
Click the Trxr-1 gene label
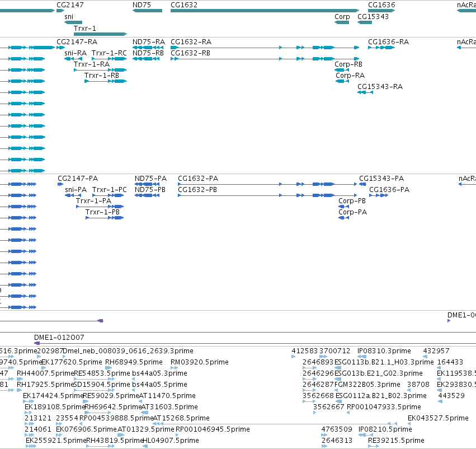click(84, 28)
